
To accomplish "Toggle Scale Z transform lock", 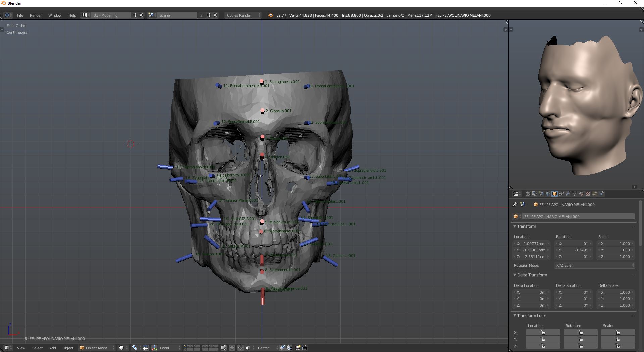I will tap(618, 346).
